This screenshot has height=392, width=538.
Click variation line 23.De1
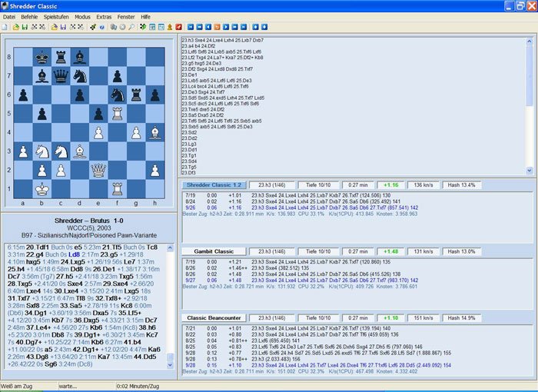coord(189,75)
